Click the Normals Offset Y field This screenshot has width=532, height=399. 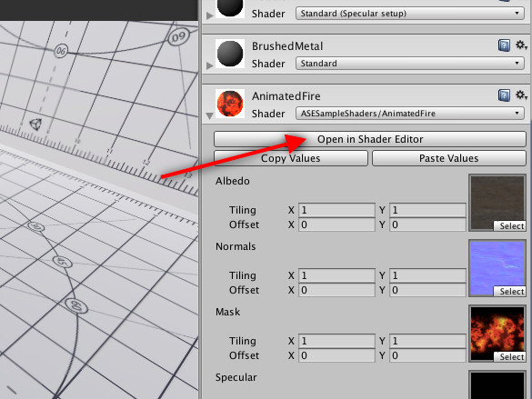[x=427, y=290]
